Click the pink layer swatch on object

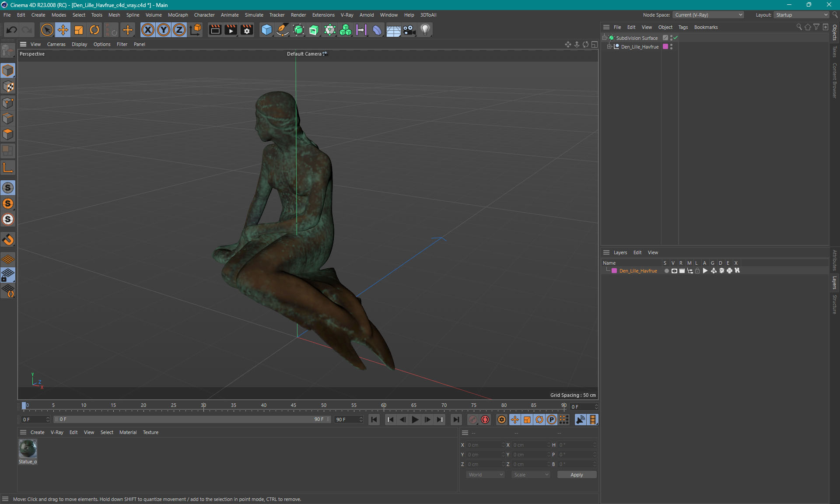[x=665, y=46]
